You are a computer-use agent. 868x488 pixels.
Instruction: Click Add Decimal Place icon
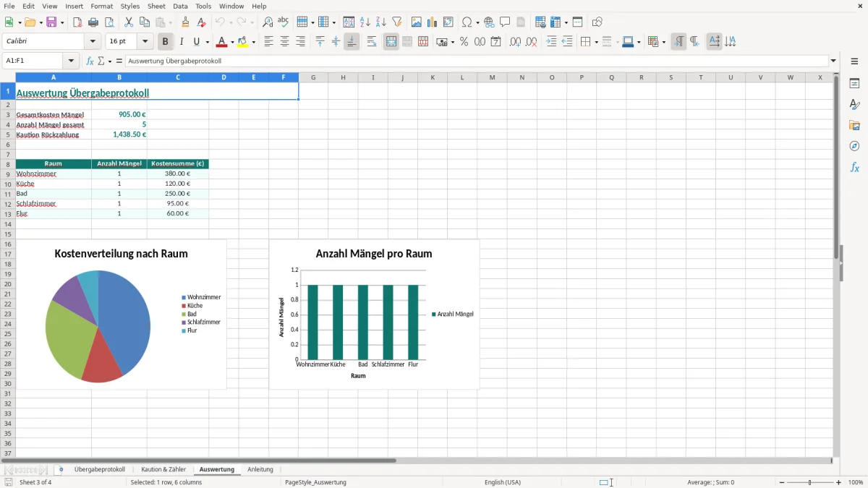click(x=515, y=42)
